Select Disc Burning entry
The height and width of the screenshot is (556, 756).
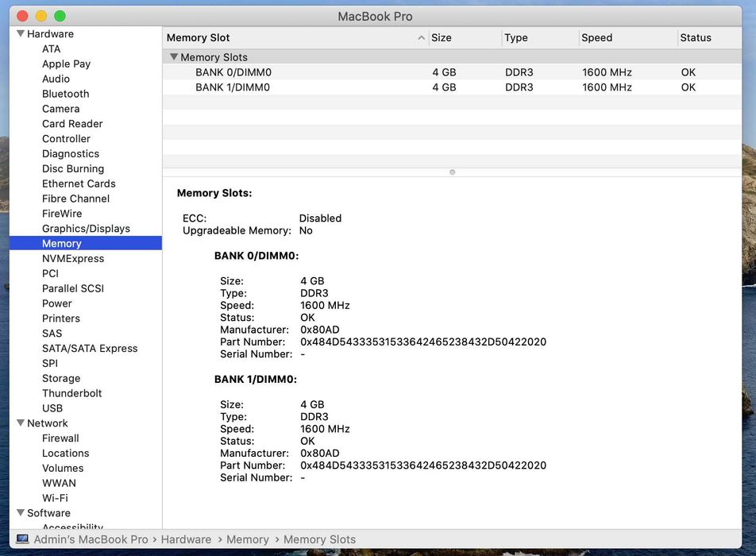tap(73, 168)
